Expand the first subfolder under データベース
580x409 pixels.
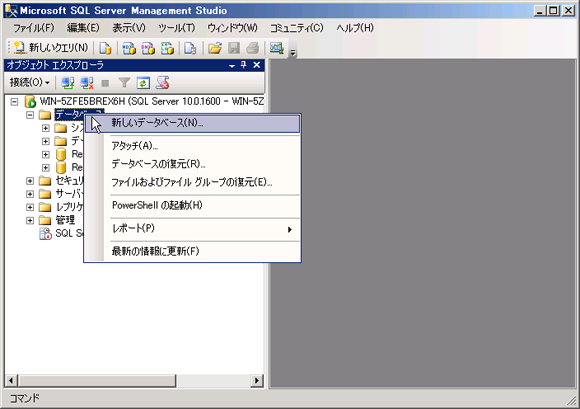[45, 128]
